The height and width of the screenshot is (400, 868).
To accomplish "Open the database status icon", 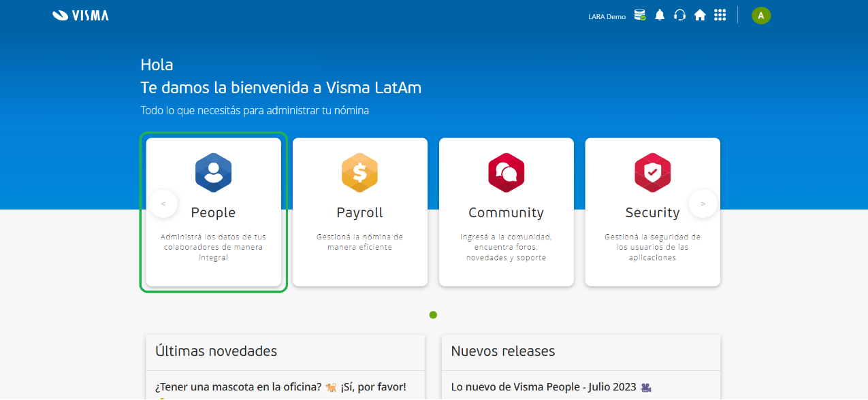I will [639, 15].
